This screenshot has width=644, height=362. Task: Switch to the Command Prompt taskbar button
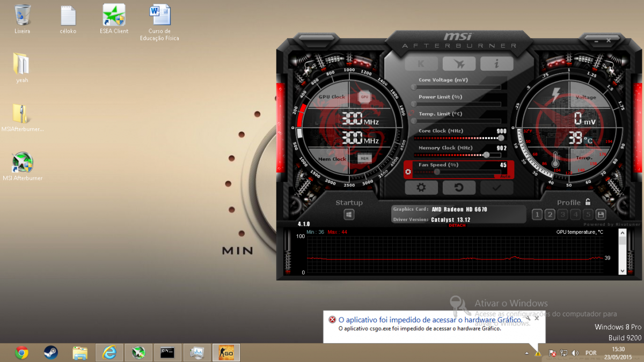167,353
